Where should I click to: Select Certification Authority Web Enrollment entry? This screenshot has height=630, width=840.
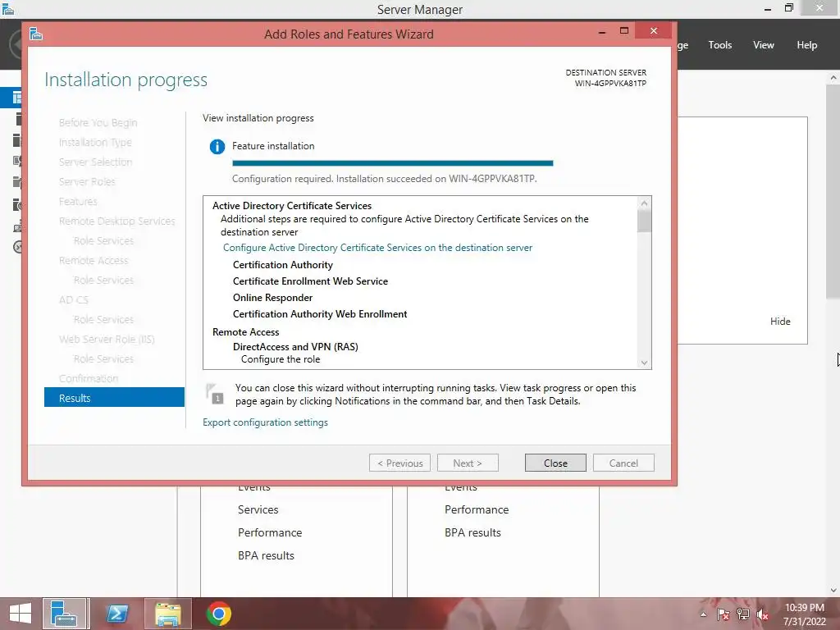pos(320,314)
